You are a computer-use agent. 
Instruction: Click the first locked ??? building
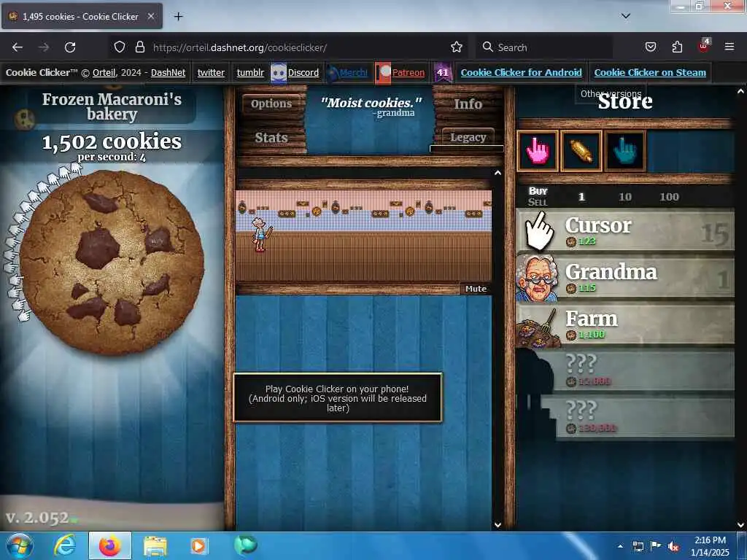point(625,371)
